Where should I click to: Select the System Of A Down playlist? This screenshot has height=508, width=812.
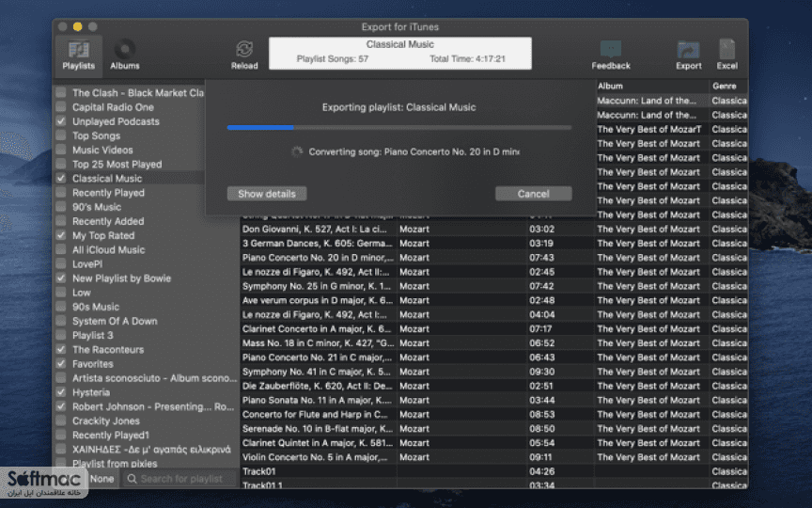coord(115,321)
